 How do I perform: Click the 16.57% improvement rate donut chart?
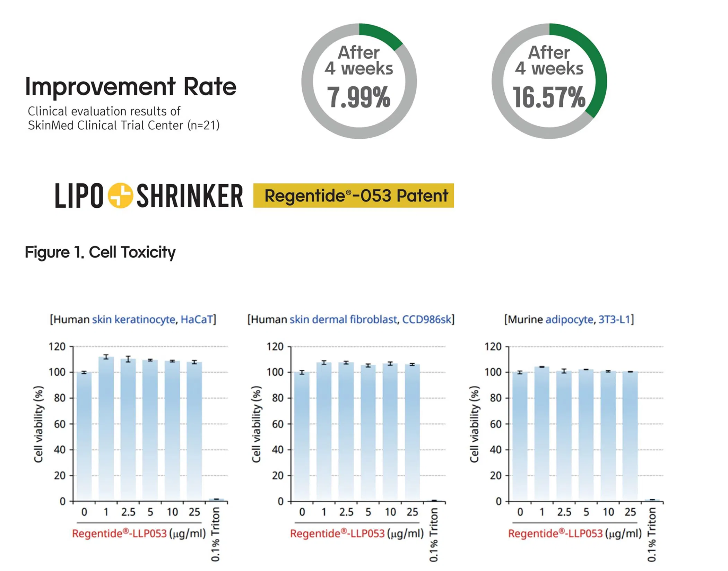click(549, 81)
